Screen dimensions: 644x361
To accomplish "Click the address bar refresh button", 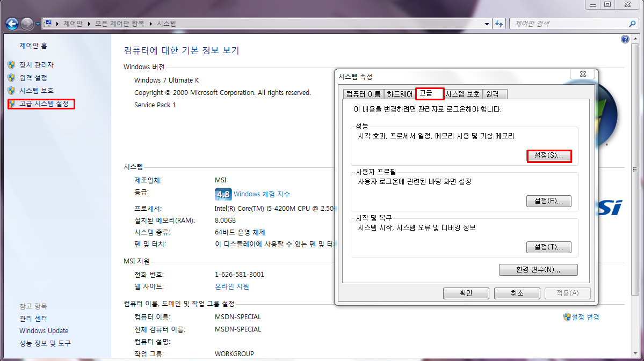I will tap(499, 24).
